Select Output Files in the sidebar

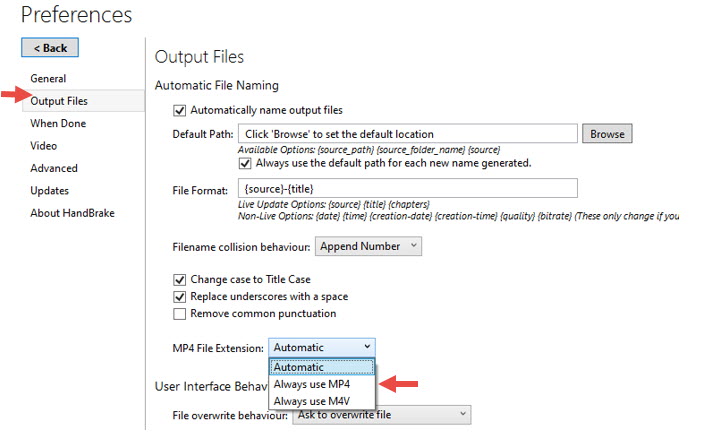click(x=83, y=101)
